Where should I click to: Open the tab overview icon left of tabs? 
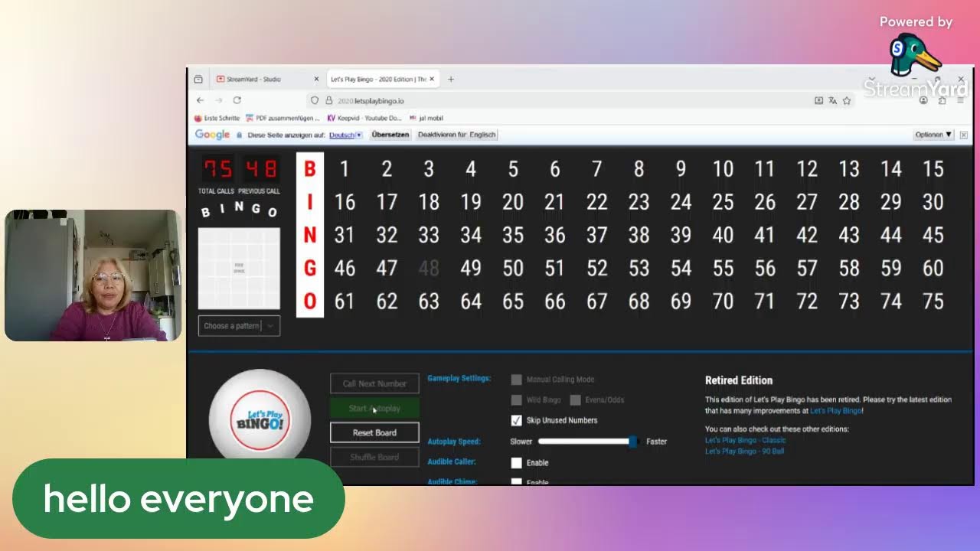click(x=198, y=79)
